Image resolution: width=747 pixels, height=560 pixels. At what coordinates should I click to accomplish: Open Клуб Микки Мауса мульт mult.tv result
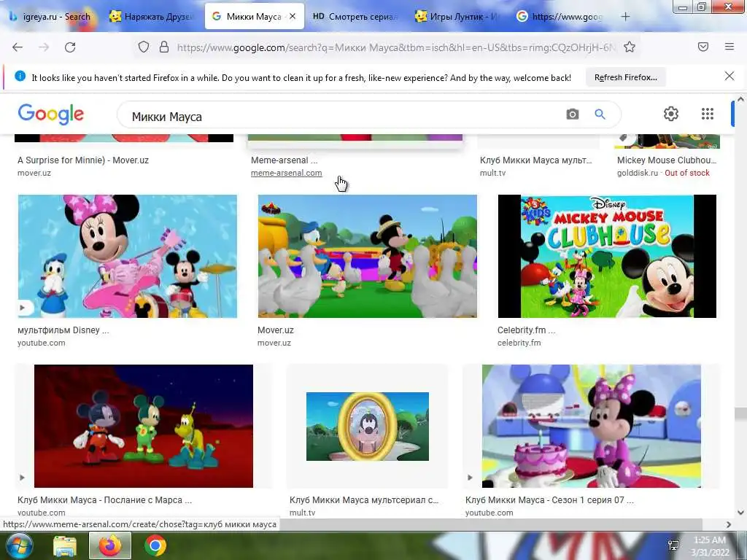tap(535, 160)
